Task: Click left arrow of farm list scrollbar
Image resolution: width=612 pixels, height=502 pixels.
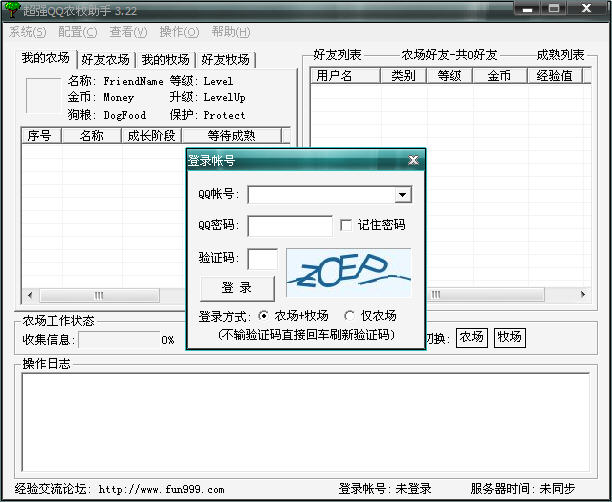Action: (30, 295)
